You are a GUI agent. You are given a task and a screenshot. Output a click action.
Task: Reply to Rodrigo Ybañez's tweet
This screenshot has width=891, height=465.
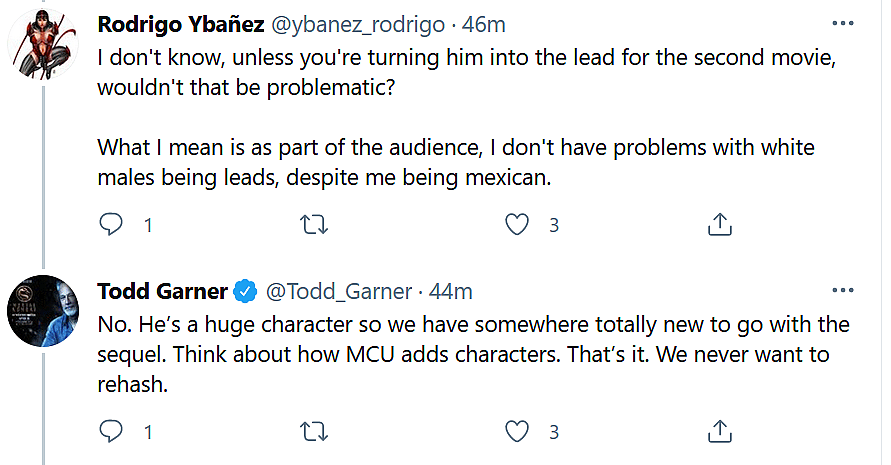(111, 225)
